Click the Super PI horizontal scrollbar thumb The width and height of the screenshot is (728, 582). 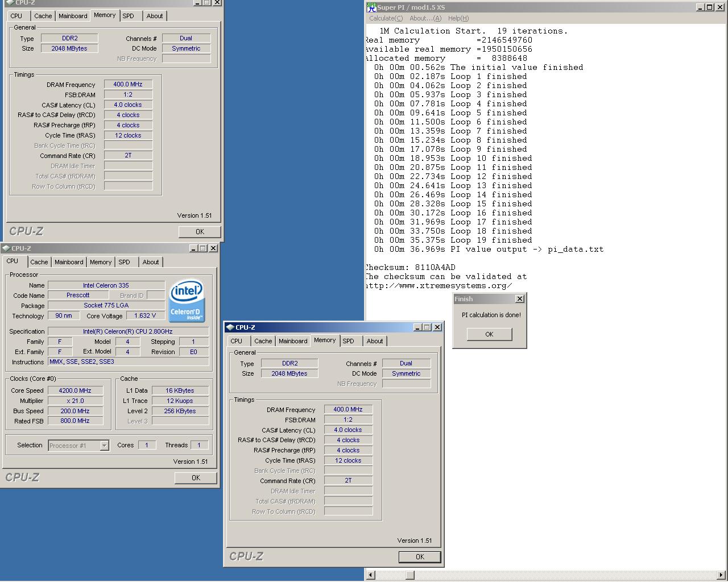tap(409, 575)
